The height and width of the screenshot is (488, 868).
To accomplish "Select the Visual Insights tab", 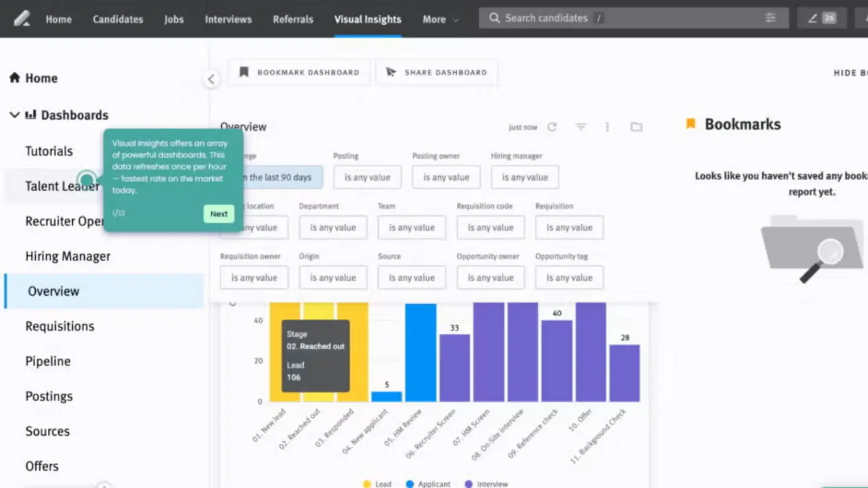I will [368, 20].
